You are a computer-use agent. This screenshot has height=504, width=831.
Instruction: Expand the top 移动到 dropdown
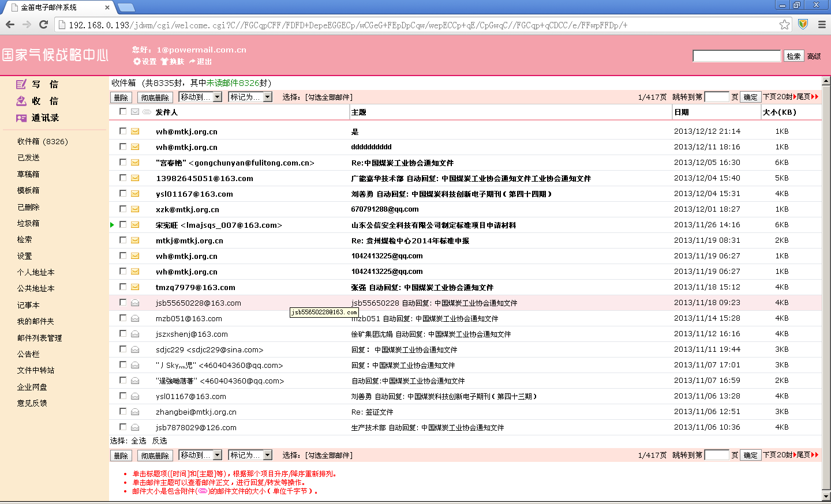pos(218,97)
